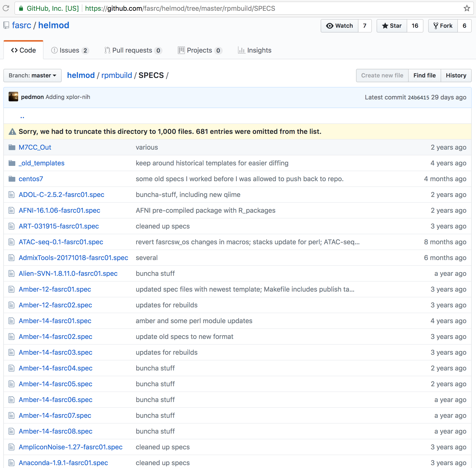Screen dimensions: 476x468
Task: Click the folder icon for centos7
Action: pos(12,179)
